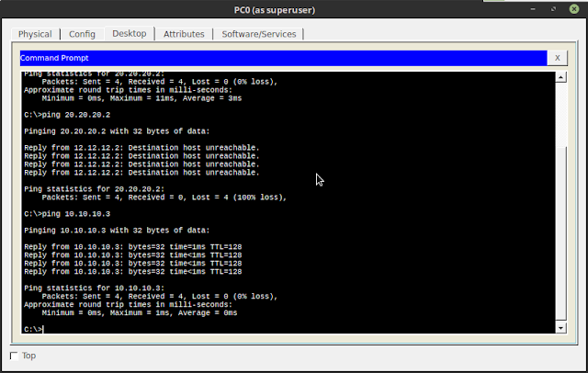Maximize the PC0 window
This screenshot has height=373, width=588.
pos(553,9)
